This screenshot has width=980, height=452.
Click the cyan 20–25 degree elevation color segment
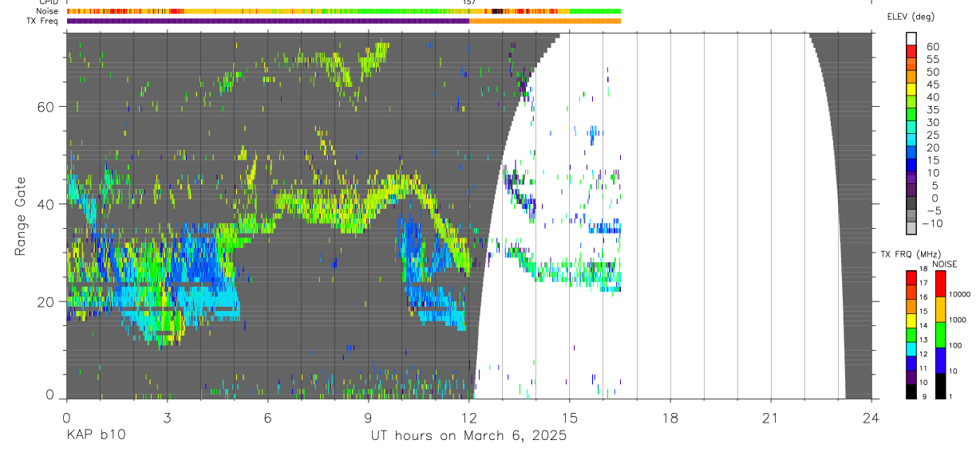[x=911, y=141]
